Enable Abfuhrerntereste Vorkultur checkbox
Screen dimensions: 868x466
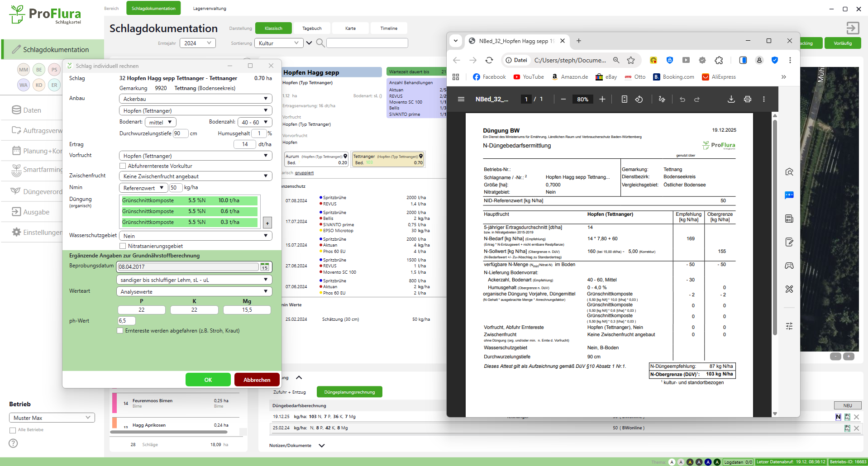pyautogui.click(x=123, y=166)
